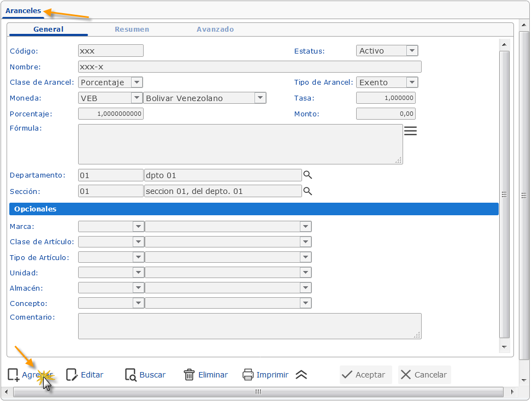Open the Fórmula hamburger menu icon
The height and width of the screenshot is (401, 532).
click(x=410, y=131)
